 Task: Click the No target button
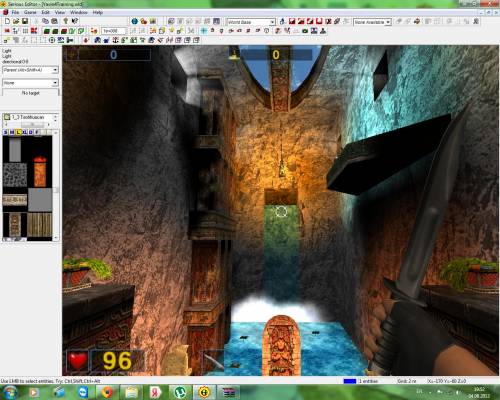tap(30, 93)
